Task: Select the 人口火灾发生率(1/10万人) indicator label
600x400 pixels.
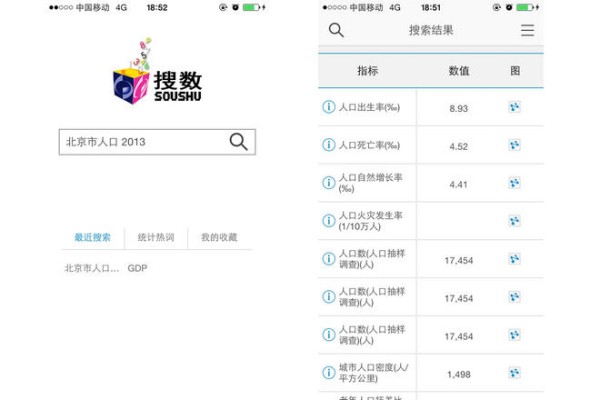Action: [370, 221]
